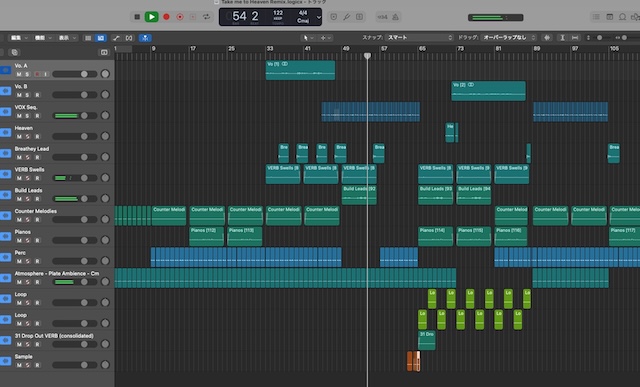Solo the Vo. A track
Screen dimensions: 640x387
point(27,74)
